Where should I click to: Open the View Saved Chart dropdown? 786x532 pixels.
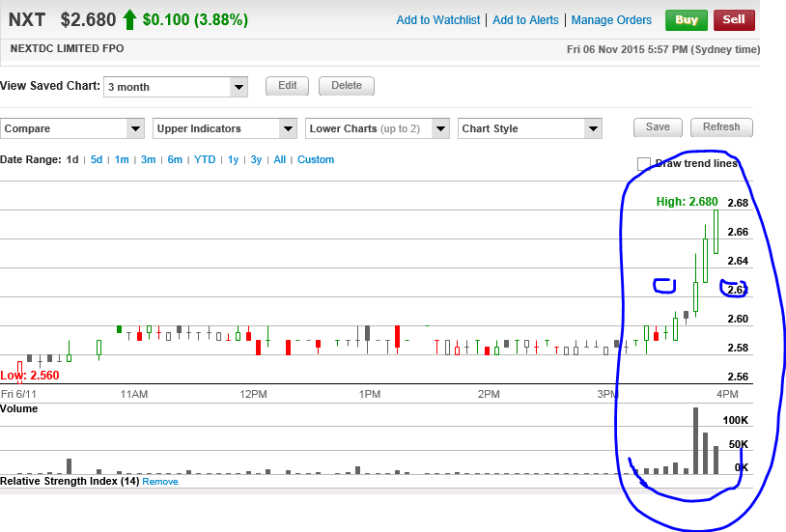(x=176, y=87)
